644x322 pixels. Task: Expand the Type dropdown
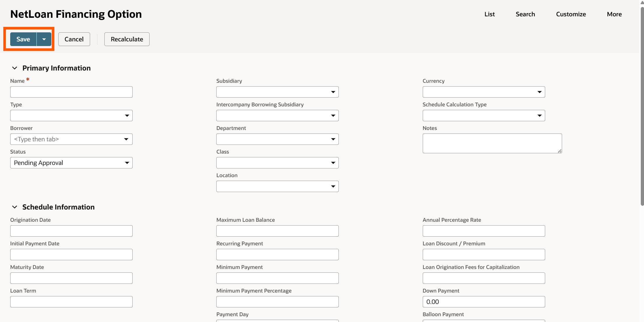(127, 116)
